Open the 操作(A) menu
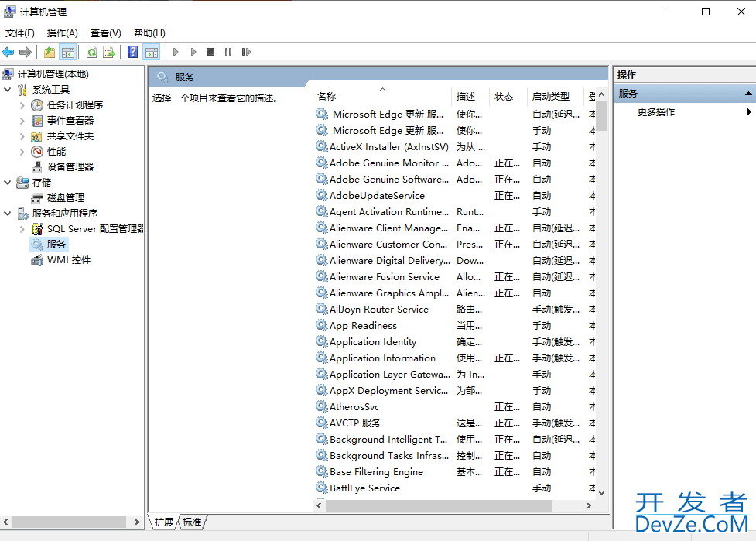 pyautogui.click(x=62, y=33)
